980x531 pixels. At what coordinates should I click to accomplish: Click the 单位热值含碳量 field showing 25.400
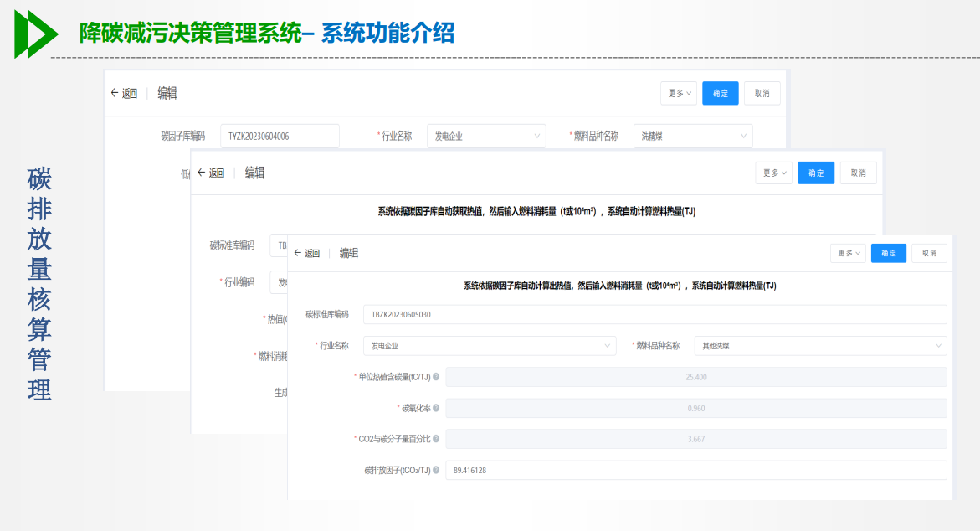click(x=696, y=377)
